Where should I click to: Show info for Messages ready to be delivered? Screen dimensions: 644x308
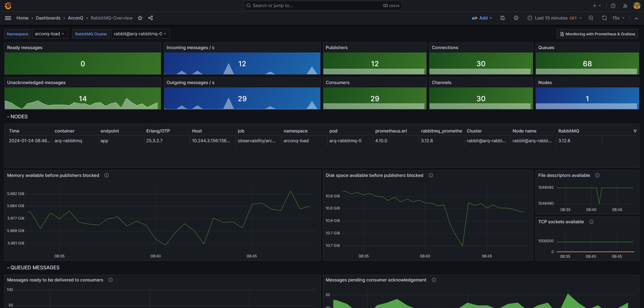110,280
